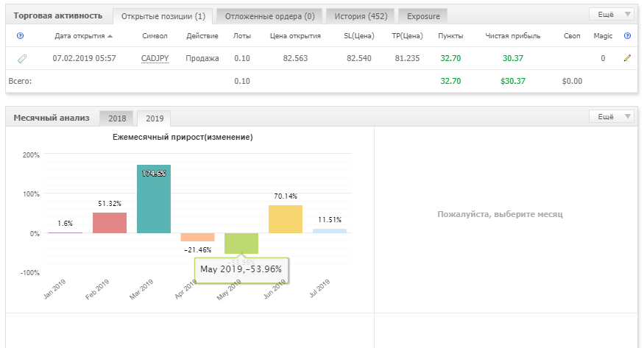Click the CADJPY symbol link
The height and width of the screenshot is (348, 644).
click(x=155, y=58)
